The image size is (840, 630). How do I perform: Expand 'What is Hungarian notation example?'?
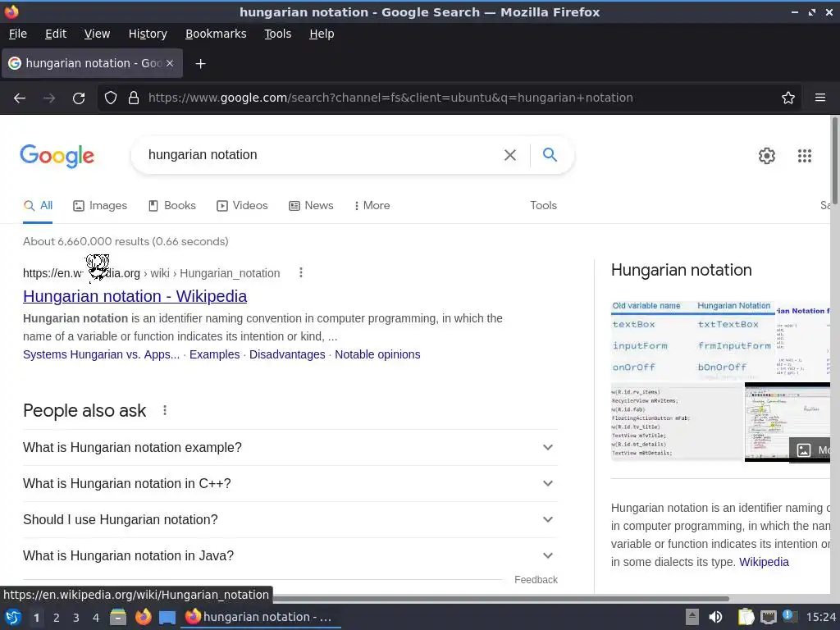click(290, 447)
